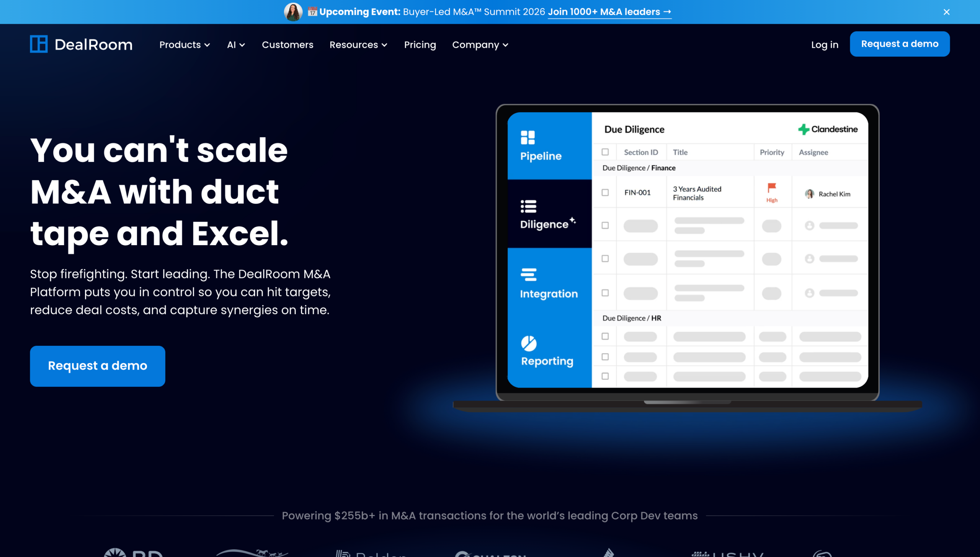Image resolution: width=980 pixels, height=557 pixels.
Task: Click the '3 Years Audited Financials' title
Action: (697, 193)
